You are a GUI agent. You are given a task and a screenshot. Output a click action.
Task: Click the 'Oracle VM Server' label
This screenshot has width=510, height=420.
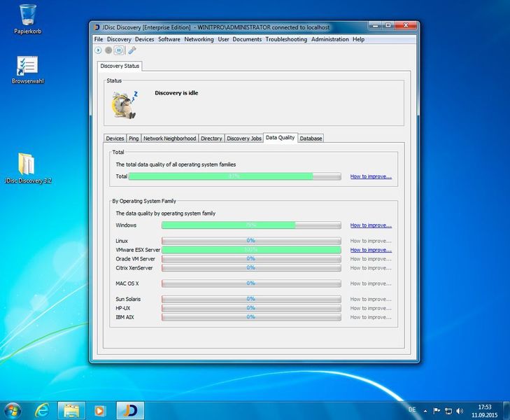pyautogui.click(x=135, y=259)
